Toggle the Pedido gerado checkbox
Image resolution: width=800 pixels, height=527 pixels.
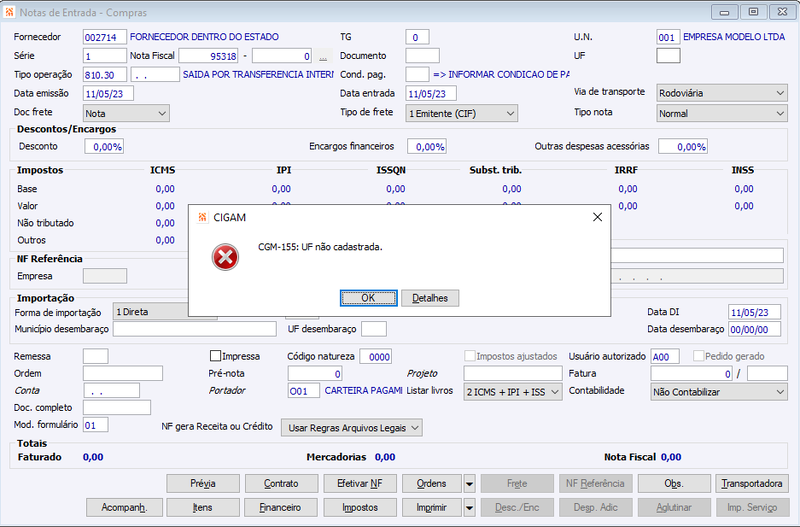point(698,356)
